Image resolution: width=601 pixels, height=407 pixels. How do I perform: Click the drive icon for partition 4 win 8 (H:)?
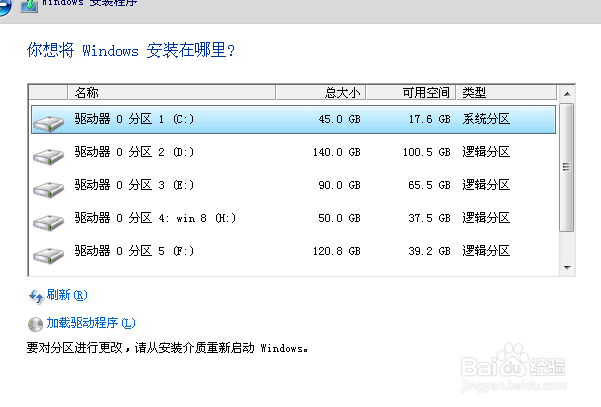coord(48,222)
